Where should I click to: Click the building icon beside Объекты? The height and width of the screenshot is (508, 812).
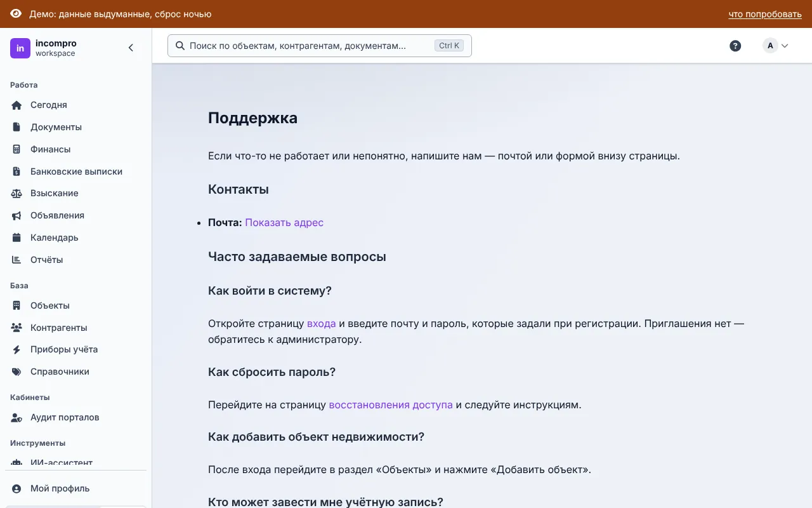17,305
